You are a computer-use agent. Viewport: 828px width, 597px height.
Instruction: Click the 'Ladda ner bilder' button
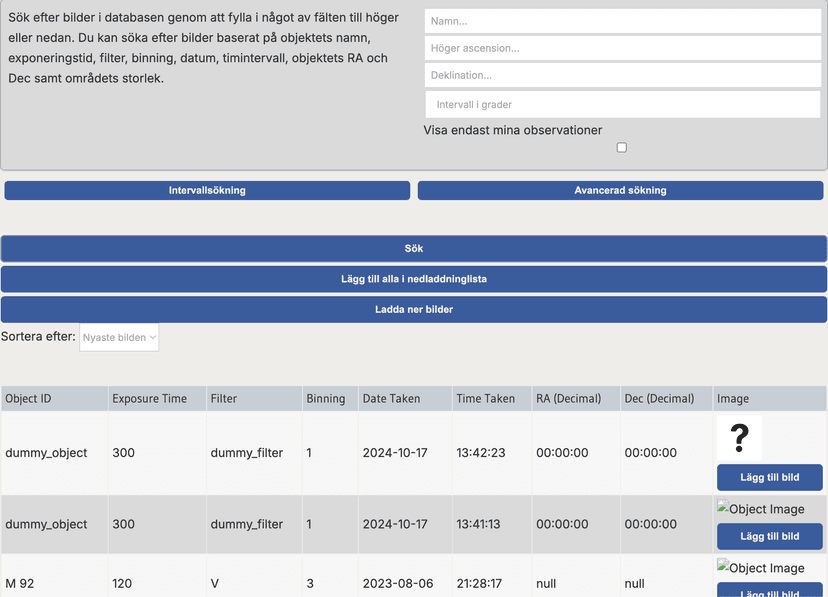point(414,309)
